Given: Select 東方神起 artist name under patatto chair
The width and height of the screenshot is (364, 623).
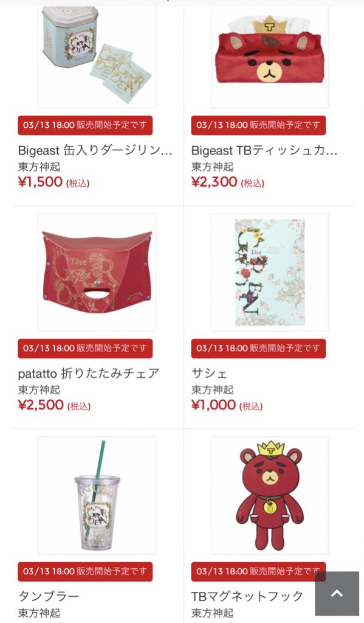Looking at the screenshot, I should [x=39, y=390].
